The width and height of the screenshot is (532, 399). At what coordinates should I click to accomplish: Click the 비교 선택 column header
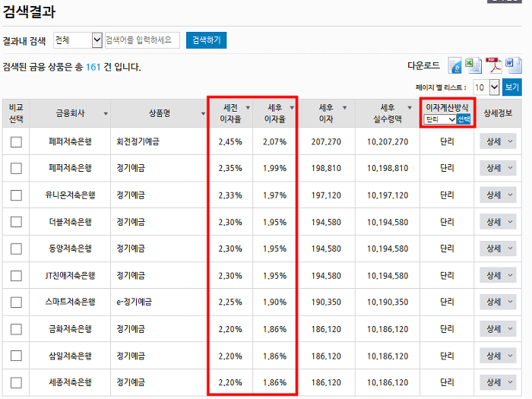(x=16, y=113)
